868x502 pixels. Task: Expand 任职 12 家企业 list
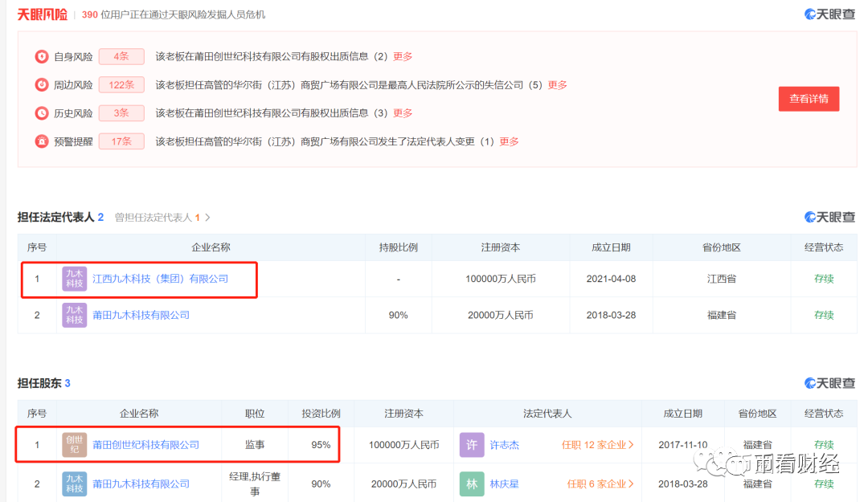(597, 444)
